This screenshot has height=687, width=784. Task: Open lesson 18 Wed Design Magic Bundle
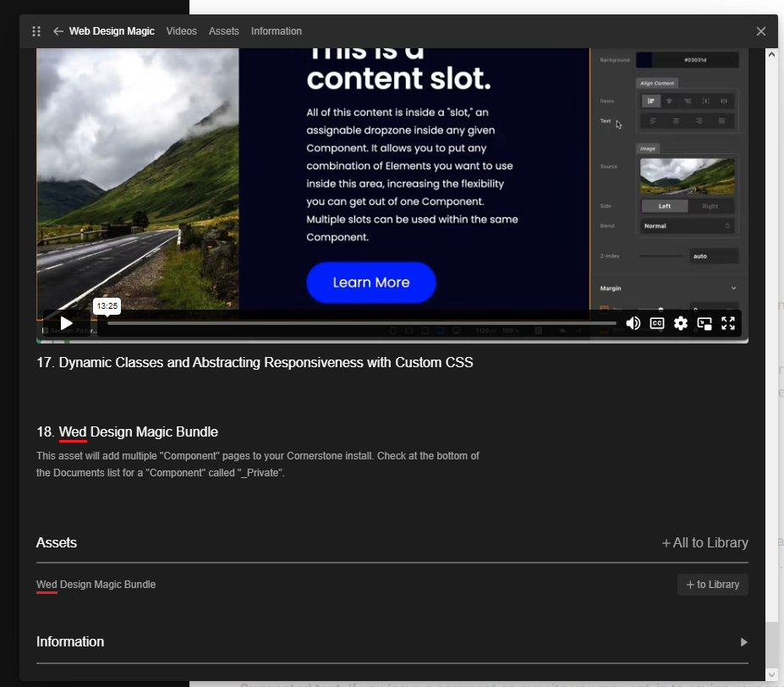(x=127, y=432)
